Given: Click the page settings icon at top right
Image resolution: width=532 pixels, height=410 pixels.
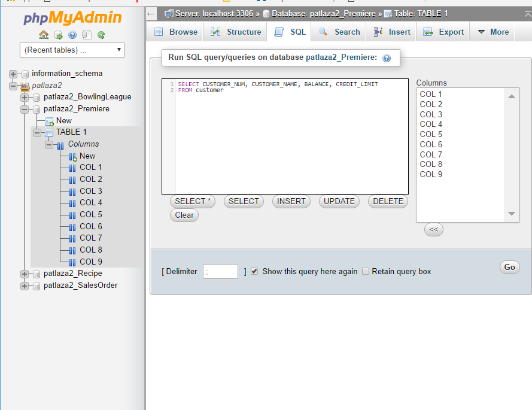Looking at the screenshot, I should (528, 14).
